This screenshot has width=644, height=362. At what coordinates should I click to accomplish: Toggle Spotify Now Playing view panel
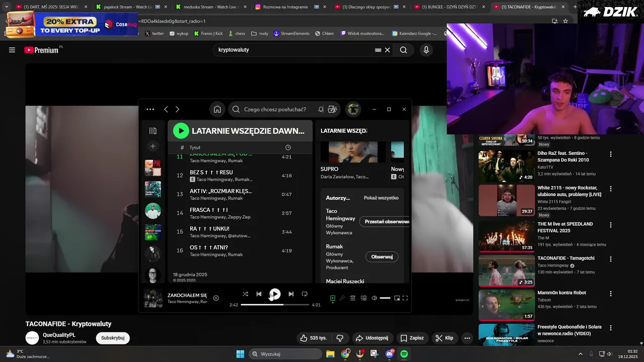click(333, 298)
